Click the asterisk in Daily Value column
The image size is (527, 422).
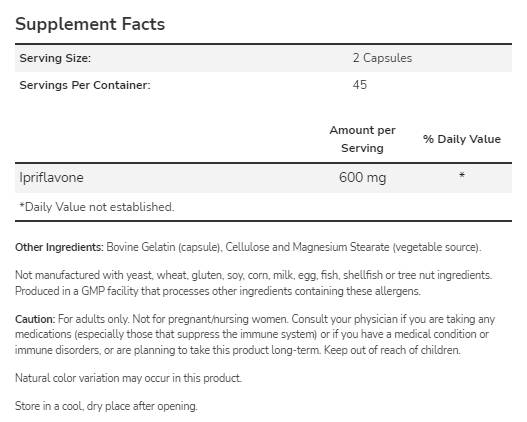click(462, 175)
